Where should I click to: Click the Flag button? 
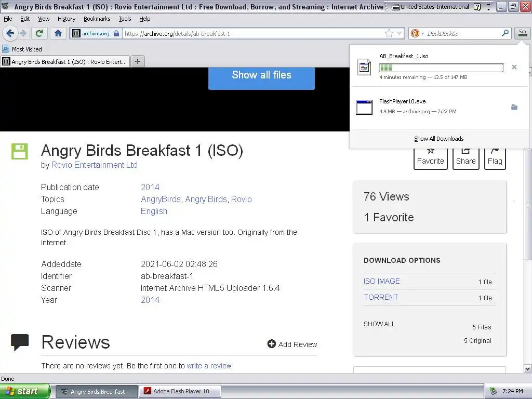(x=495, y=159)
